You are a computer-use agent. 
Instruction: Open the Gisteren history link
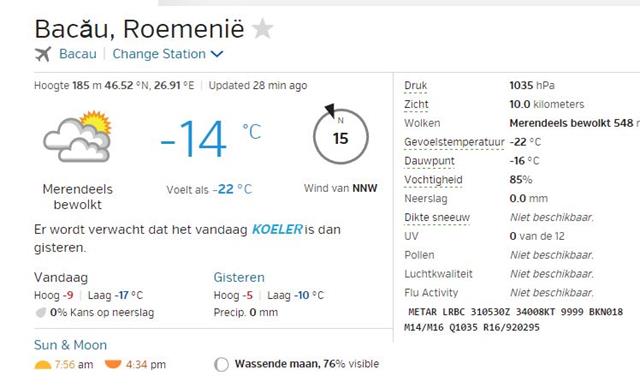[x=239, y=277]
